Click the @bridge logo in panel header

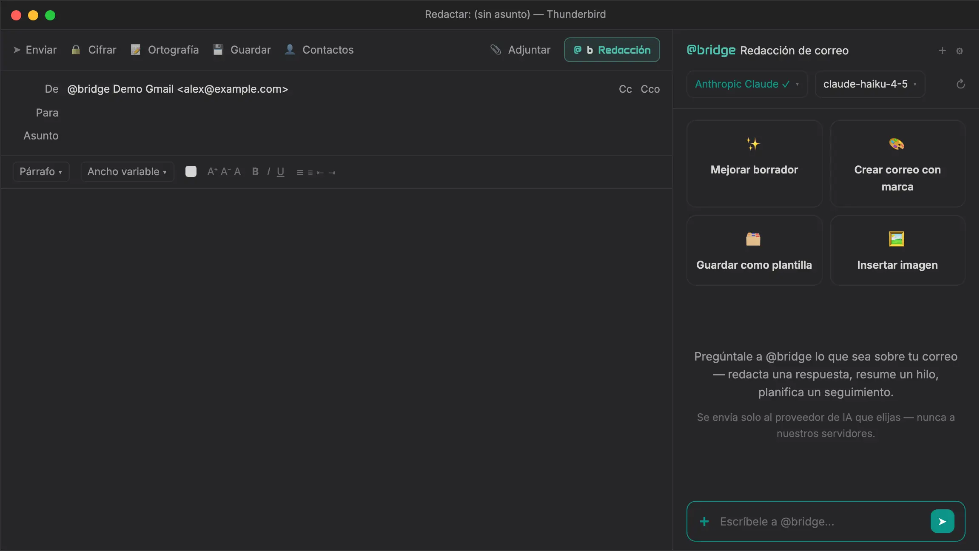[711, 50]
